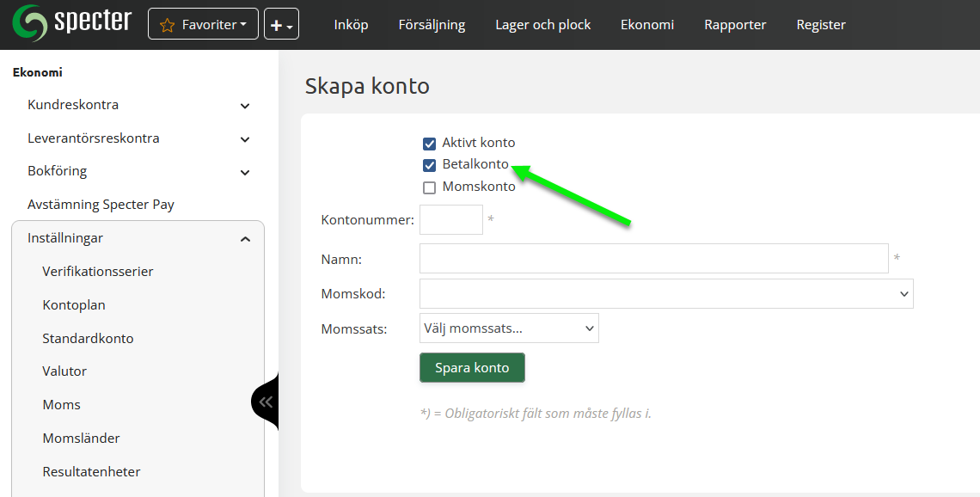Collapse the Inställningar section
This screenshot has height=497, width=980.
click(x=245, y=239)
